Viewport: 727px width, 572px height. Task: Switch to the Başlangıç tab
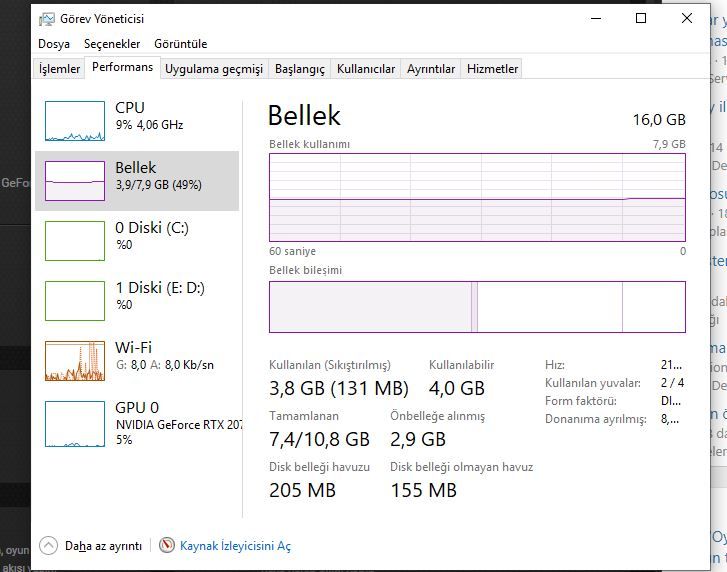[300, 69]
